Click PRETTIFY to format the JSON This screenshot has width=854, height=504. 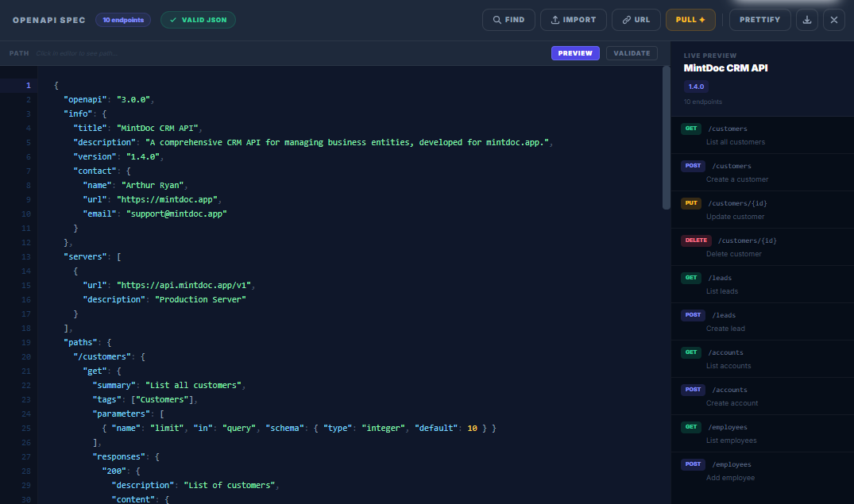759,19
